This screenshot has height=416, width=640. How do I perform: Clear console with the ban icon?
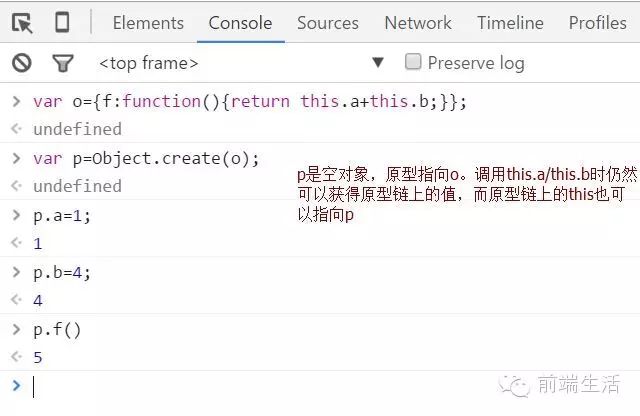(22, 63)
